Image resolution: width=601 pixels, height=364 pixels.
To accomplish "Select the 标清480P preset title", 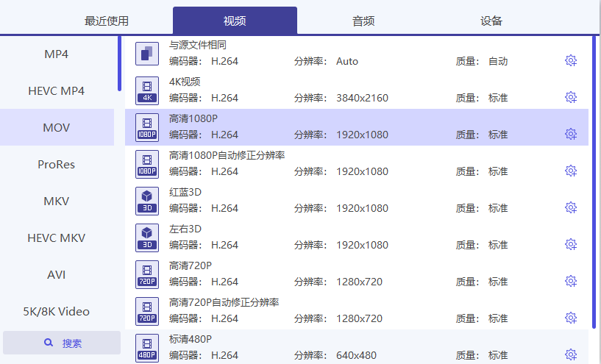I will 191,339.
